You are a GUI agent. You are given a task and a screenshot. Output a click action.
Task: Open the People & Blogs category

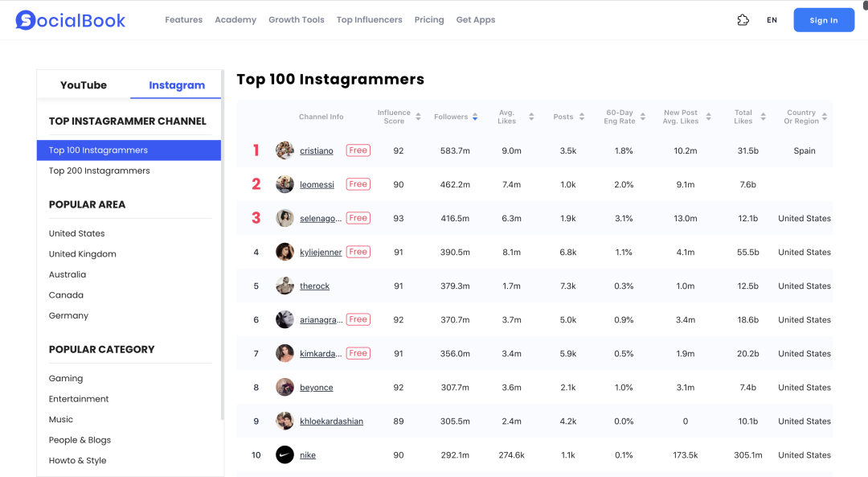point(80,440)
